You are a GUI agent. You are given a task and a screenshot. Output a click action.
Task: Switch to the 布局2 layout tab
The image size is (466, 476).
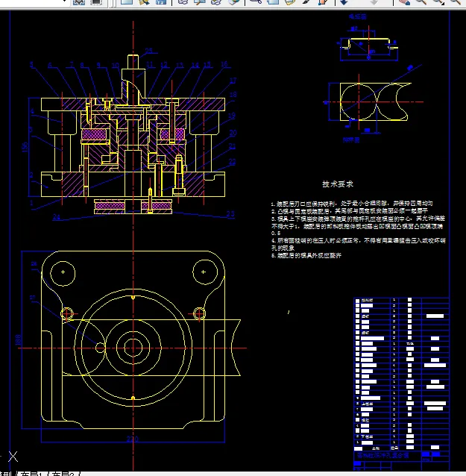tap(63, 475)
